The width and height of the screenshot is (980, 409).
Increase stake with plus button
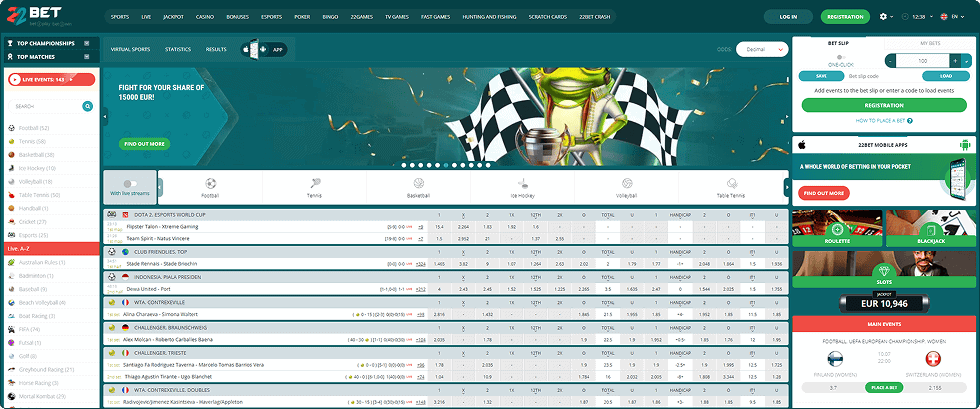point(955,61)
